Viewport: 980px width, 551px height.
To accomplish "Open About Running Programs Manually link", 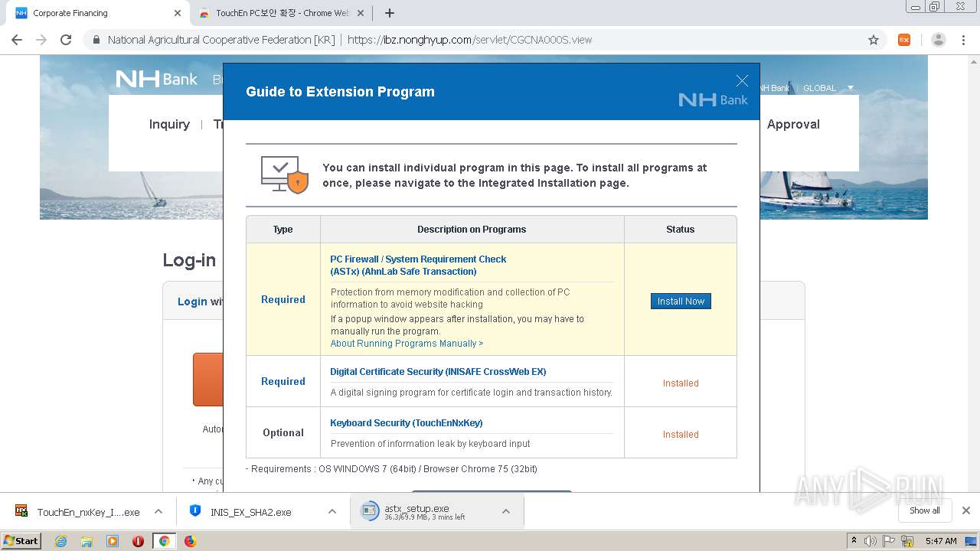I will (407, 344).
